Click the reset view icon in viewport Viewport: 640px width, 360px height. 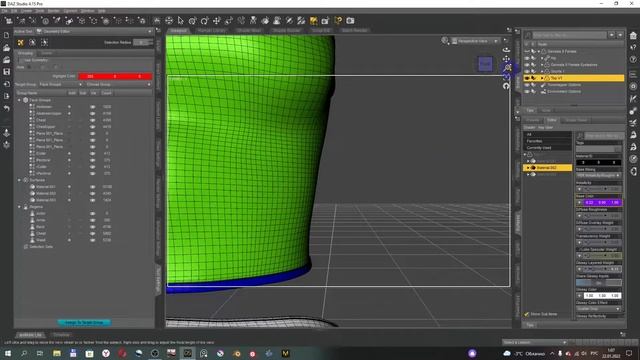click(x=506, y=86)
